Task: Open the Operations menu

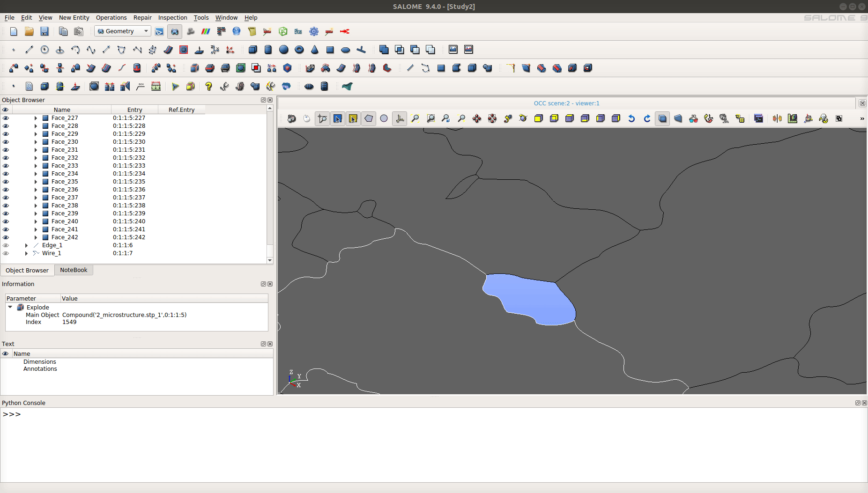Action: (111, 18)
